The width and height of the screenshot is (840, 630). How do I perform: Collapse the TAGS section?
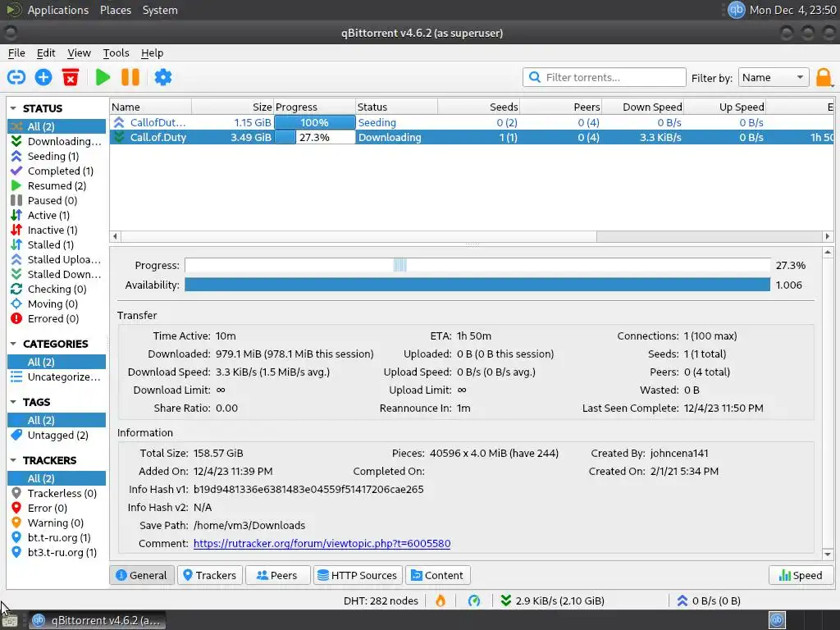(x=13, y=402)
